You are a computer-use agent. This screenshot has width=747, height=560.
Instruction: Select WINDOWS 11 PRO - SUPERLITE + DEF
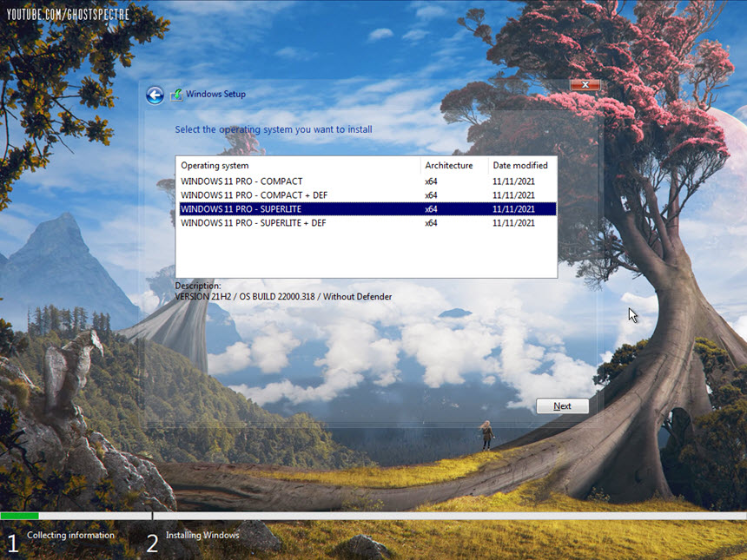(x=367, y=223)
